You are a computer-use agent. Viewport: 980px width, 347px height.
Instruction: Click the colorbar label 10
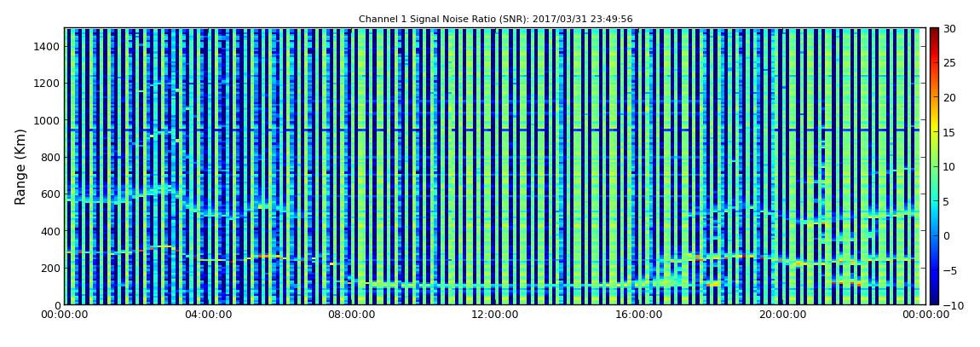point(949,166)
